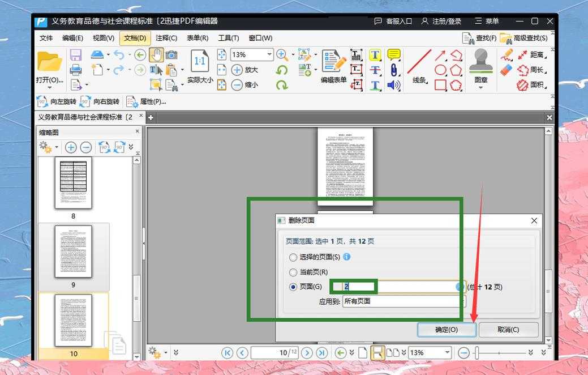The width and height of the screenshot is (588, 375).
Task: Click the print icon in toolbar
Action: [x=76, y=70]
